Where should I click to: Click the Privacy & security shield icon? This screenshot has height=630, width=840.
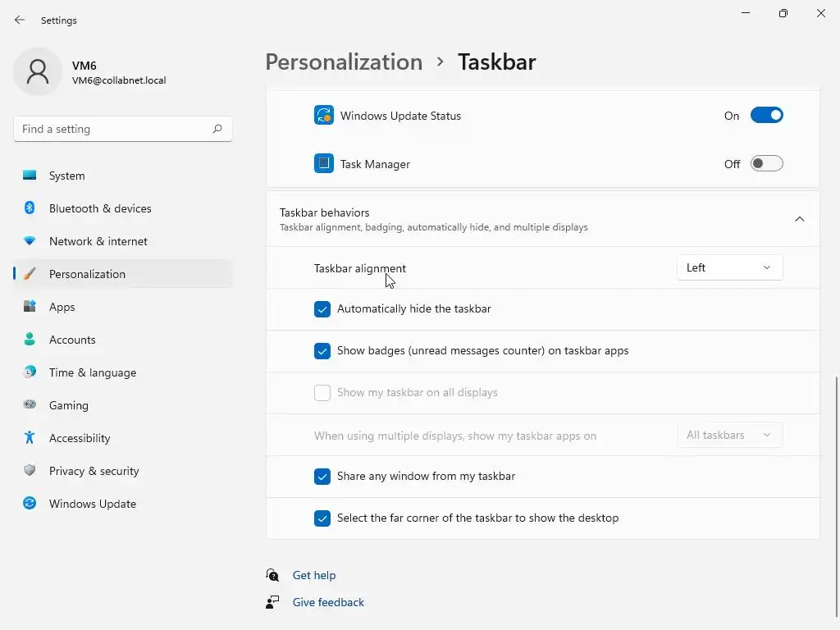[x=30, y=471]
